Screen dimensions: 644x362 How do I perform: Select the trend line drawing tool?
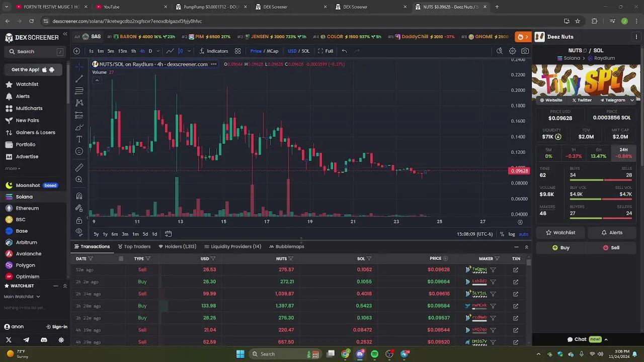79,79
